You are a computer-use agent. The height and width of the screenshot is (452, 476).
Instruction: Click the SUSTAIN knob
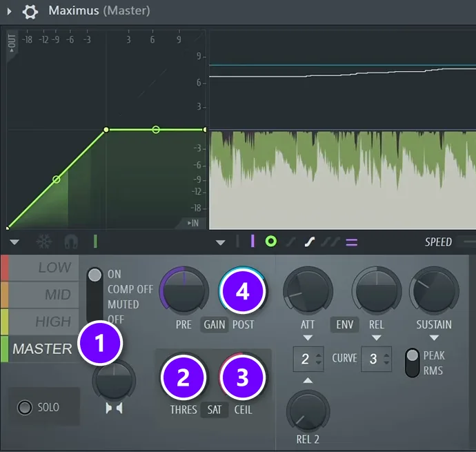coord(434,291)
